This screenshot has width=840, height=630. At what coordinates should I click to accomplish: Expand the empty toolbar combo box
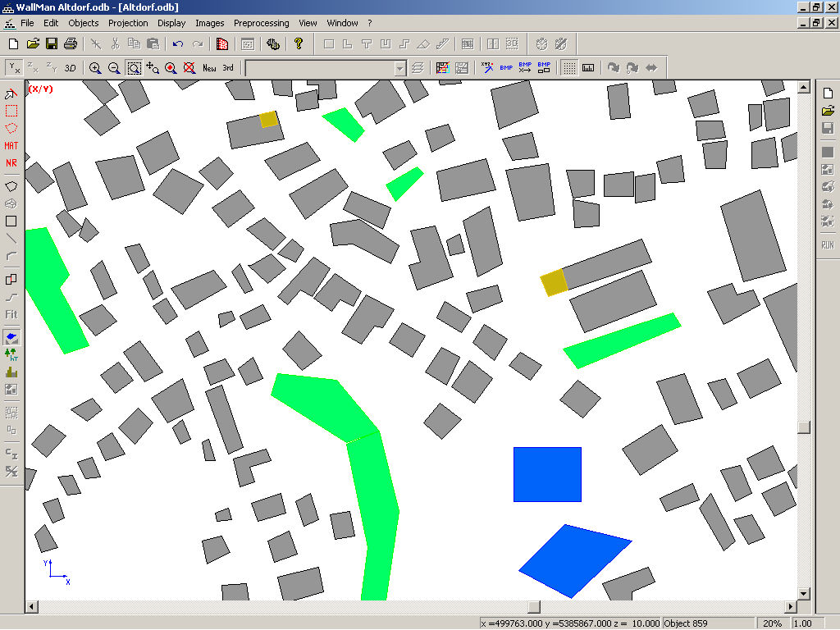[399, 69]
